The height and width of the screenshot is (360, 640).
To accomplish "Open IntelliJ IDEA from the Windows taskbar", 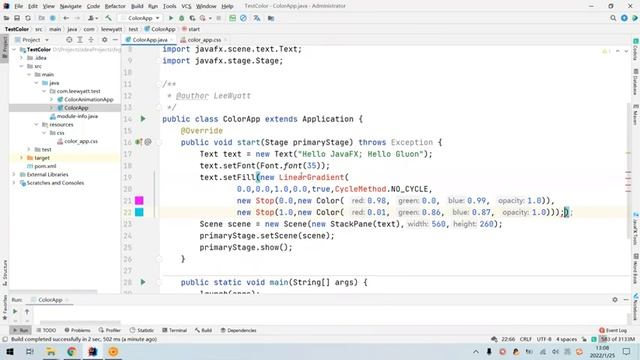I will tap(93, 351).
